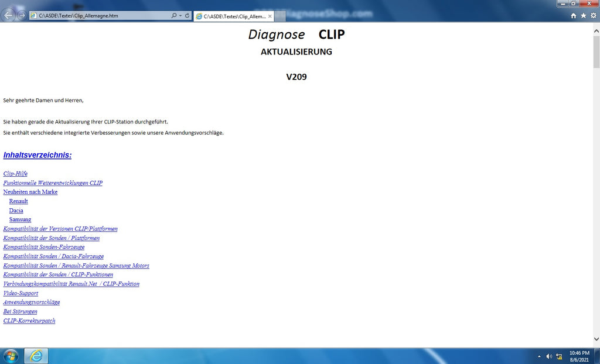The image size is (600, 364).
Task: Click the network warning tray icon
Action: click(x=559, y=356)
